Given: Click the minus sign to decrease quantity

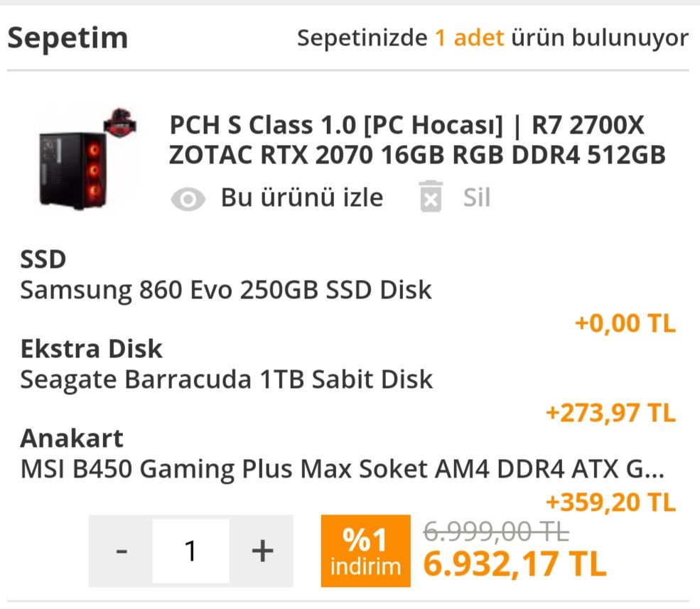Looking at the screenshot, I should [122, 549].
